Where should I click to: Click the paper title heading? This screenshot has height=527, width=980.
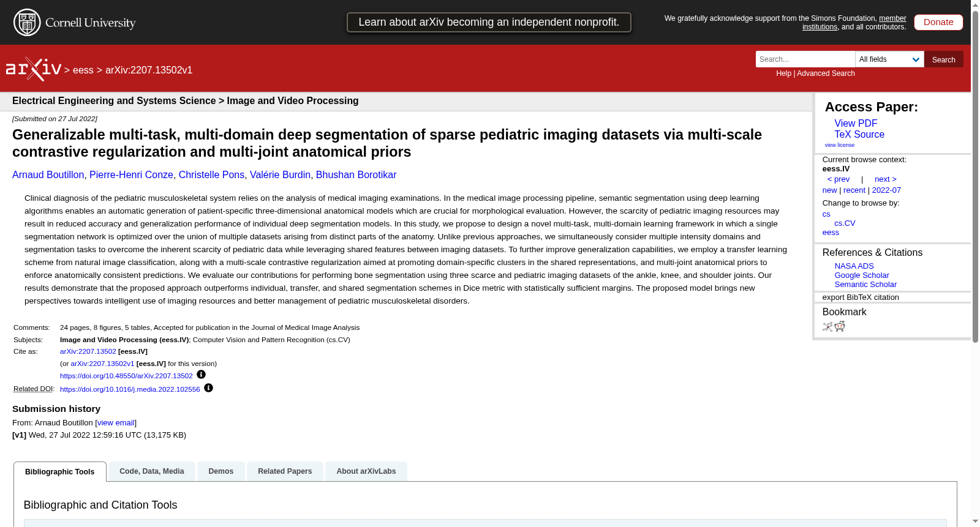click(x=387, y=143)
